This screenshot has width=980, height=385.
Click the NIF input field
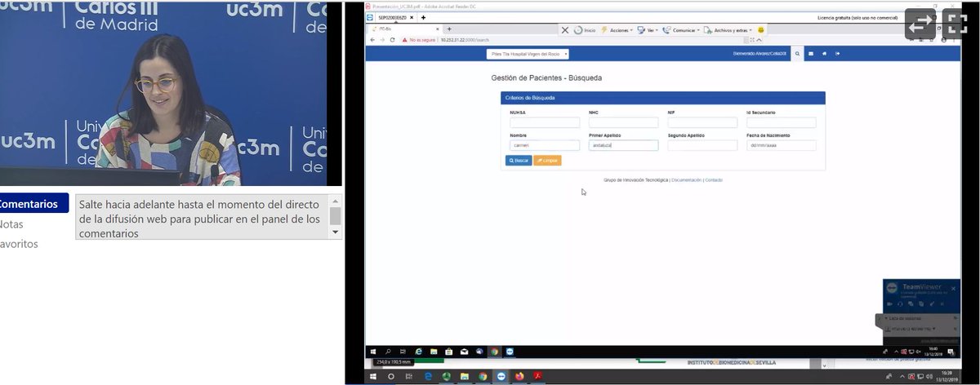click(702, 122)
